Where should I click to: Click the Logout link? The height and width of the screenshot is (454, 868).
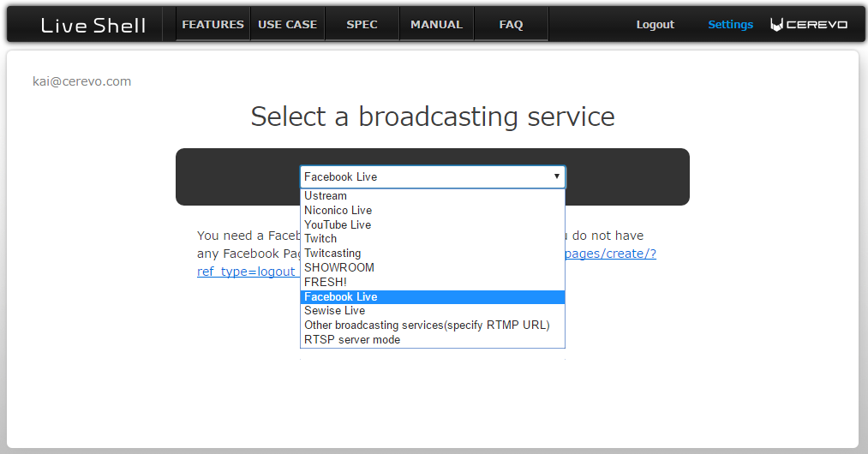click(655, 24)
